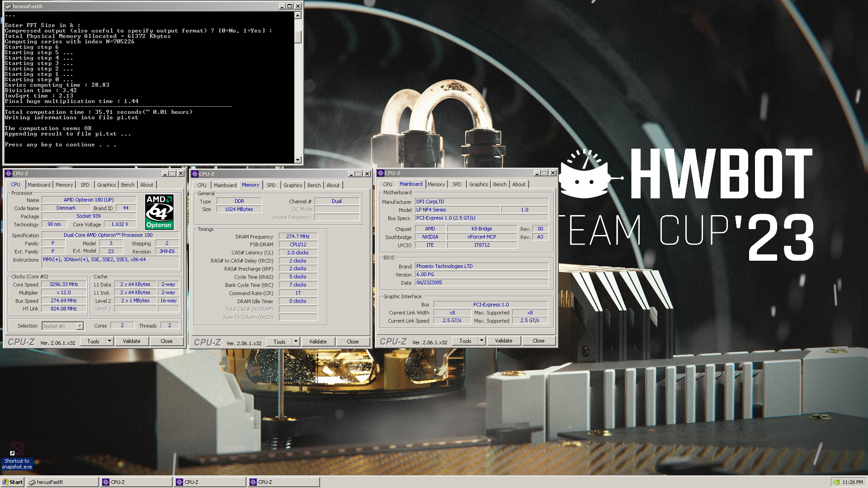Screen dimensions: 868x488
Task: Minimize the Mainboard CPU-Z window
Action: point(537,173)
